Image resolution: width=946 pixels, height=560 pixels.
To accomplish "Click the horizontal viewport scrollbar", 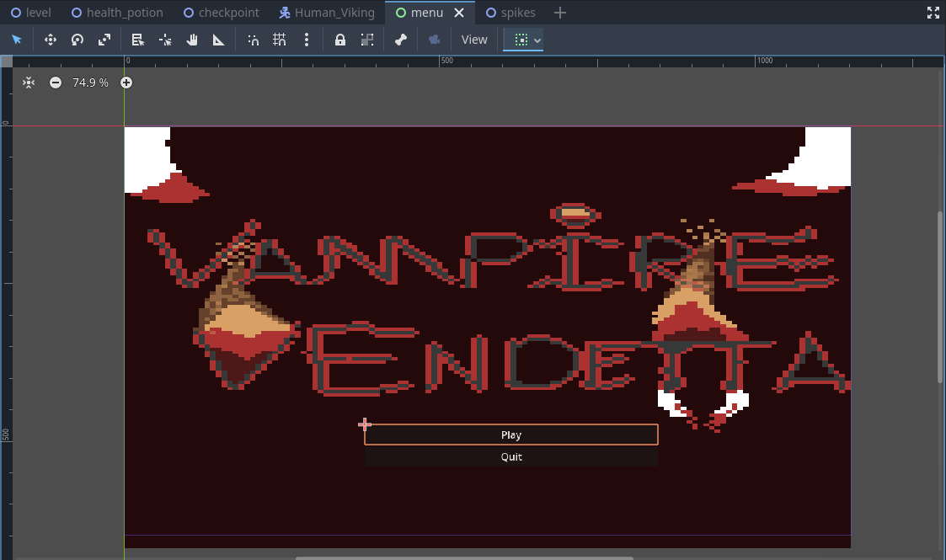I will click(464, 557).
